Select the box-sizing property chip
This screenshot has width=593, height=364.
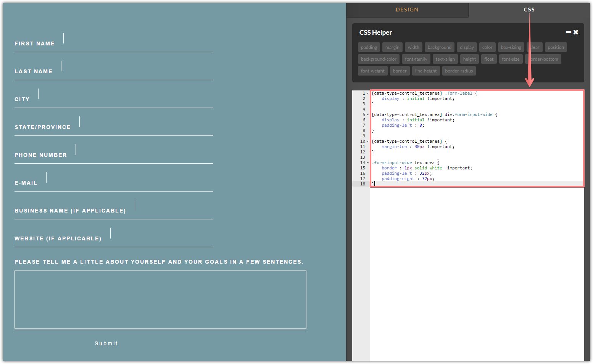[x=511, y=47]
